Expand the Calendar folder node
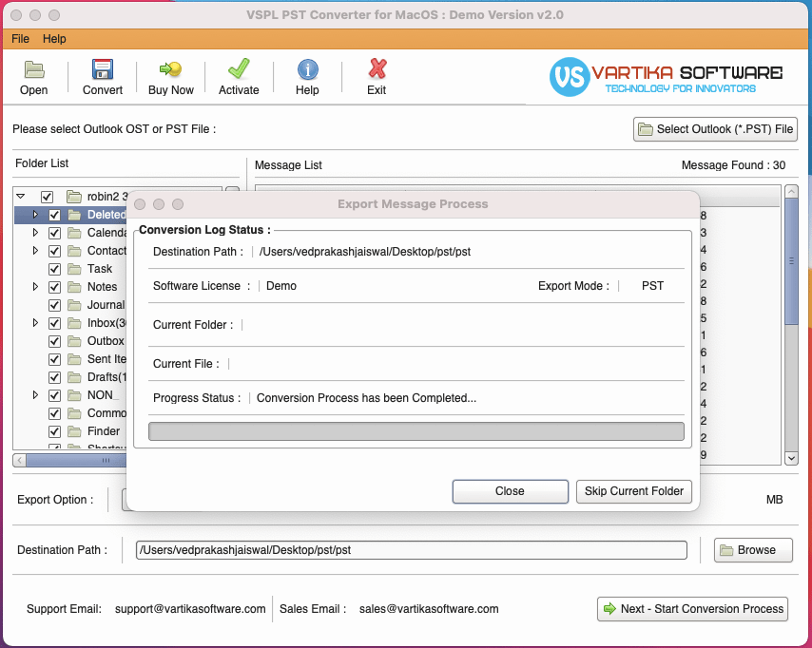The image size is (812, 648). (x=35, y=233)
